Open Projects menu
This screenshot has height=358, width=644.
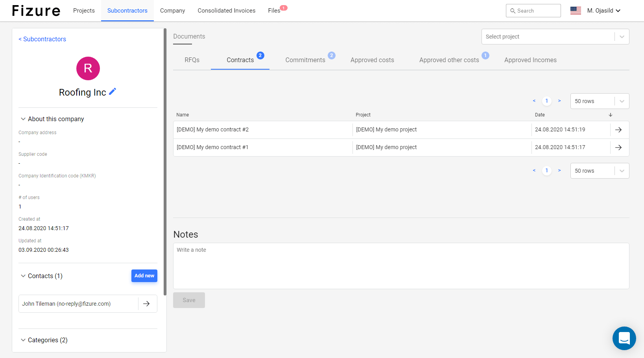coord(84,11)
